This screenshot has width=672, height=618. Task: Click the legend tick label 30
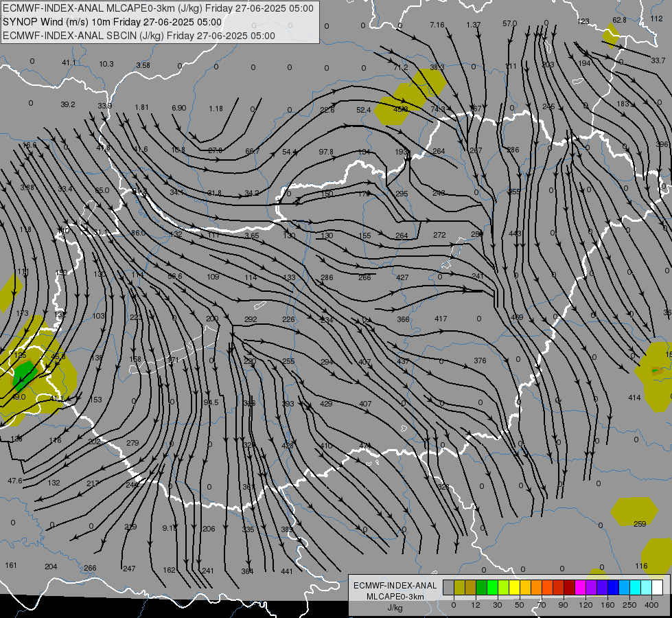pos(497,605)
